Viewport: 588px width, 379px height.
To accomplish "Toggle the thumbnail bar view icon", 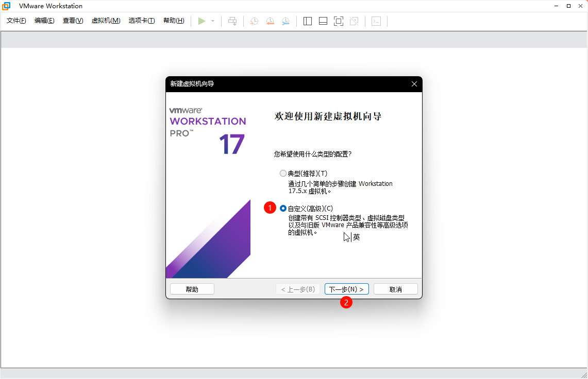I will (x=323, y=21).
